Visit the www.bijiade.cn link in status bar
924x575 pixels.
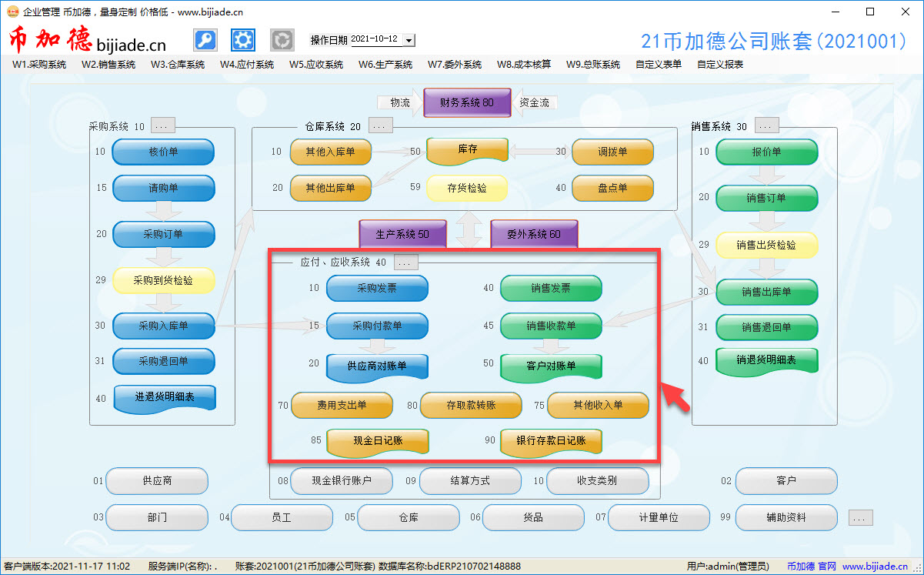(876, 567)
